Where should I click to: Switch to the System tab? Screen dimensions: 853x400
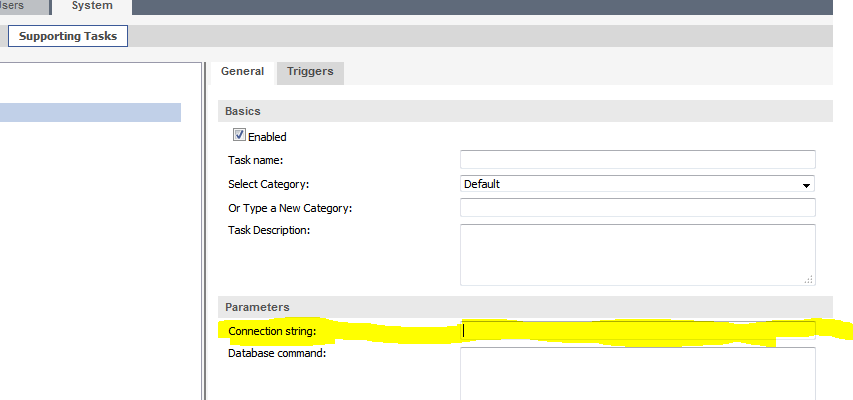click(92, 6)
